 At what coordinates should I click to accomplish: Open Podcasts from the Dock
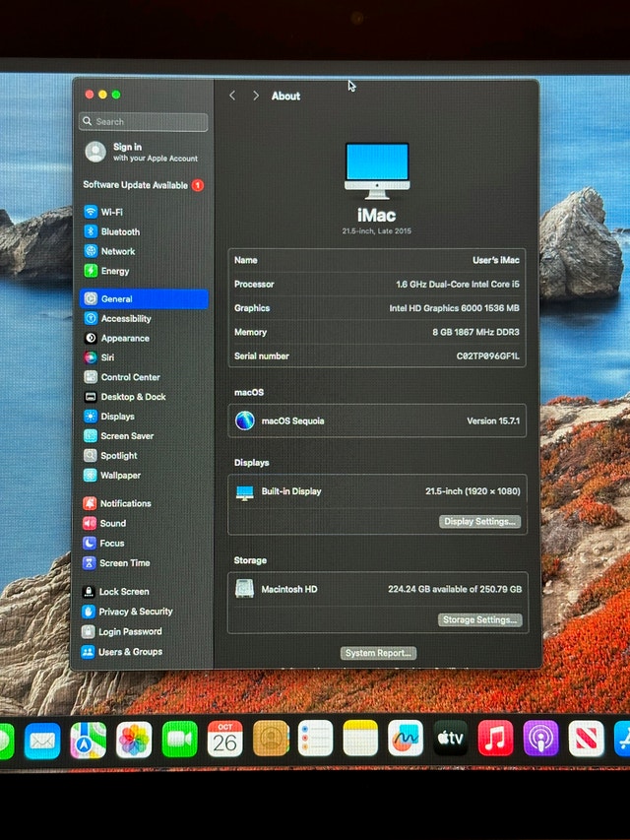(x=541, y=739)
